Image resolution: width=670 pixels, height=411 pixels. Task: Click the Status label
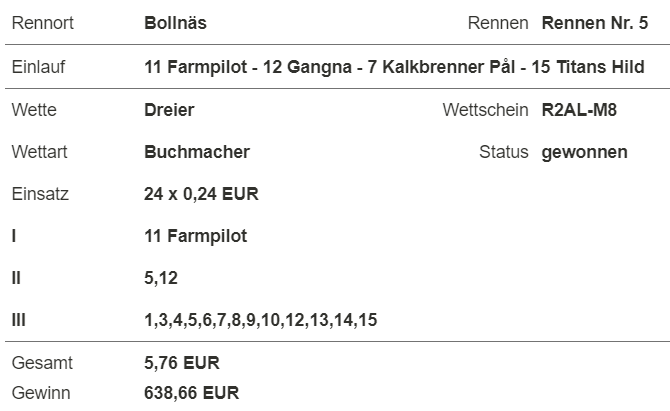click(504, 152)
